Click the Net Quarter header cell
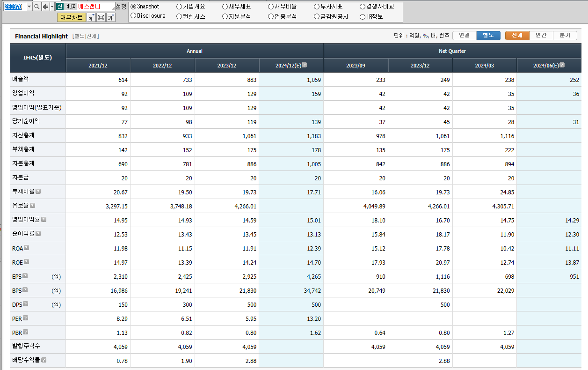 [x=452, y=51]
